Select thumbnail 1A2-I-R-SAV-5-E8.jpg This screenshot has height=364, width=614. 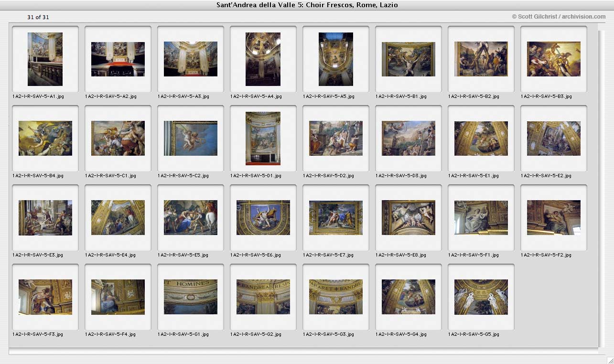(x=409, y=218)
